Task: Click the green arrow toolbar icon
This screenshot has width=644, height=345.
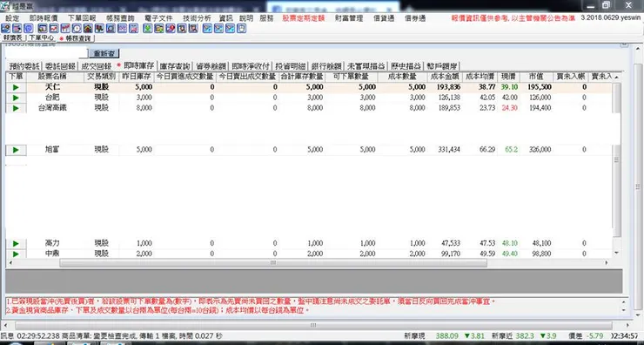Action: pyautogui.click(x=147, y=29)
